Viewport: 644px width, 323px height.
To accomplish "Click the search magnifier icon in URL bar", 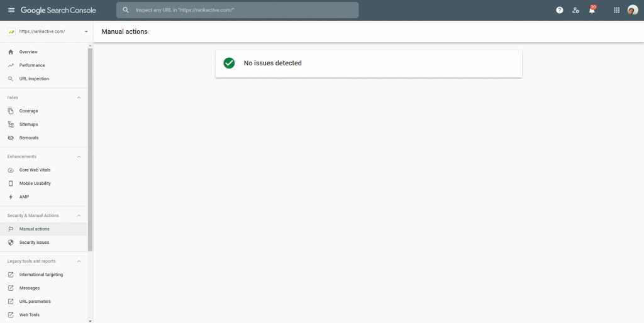I will [x=126, y=10].
